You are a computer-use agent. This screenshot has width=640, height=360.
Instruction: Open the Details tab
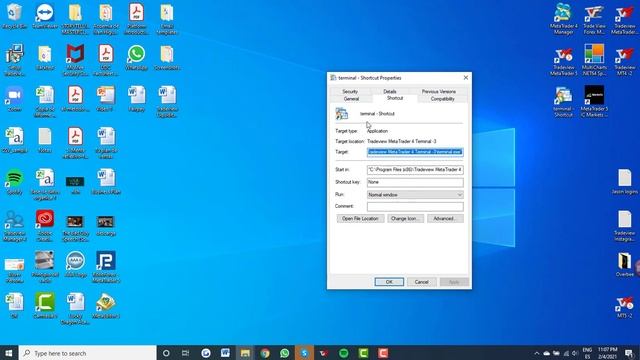point(390,91)
